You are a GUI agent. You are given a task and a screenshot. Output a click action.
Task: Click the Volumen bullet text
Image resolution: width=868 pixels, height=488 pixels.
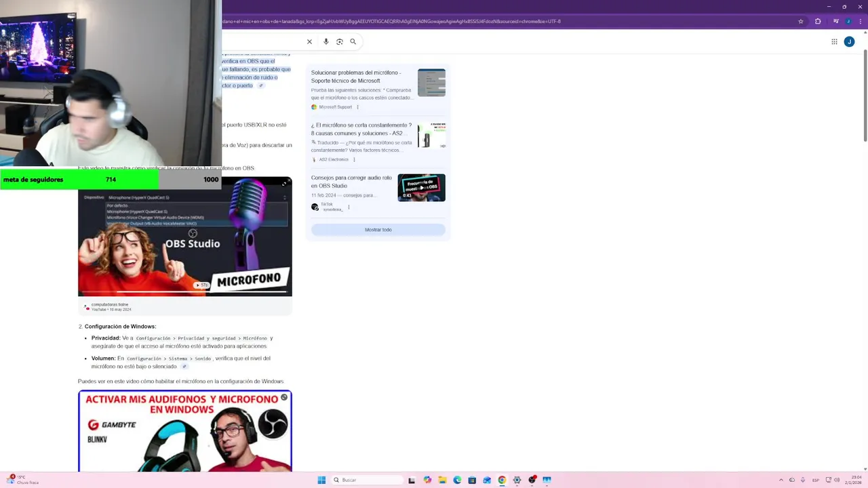[x=181, y=363]
